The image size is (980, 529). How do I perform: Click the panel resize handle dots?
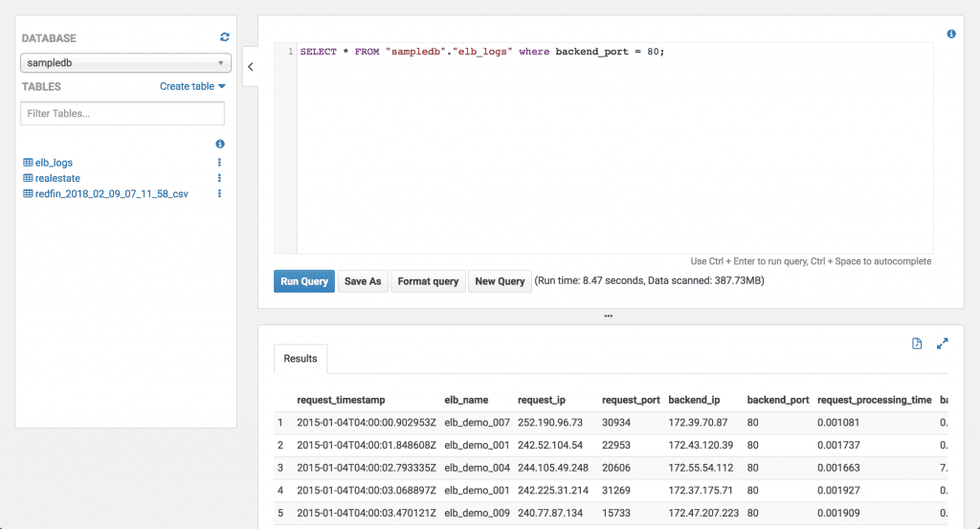[x=608, y=316]
